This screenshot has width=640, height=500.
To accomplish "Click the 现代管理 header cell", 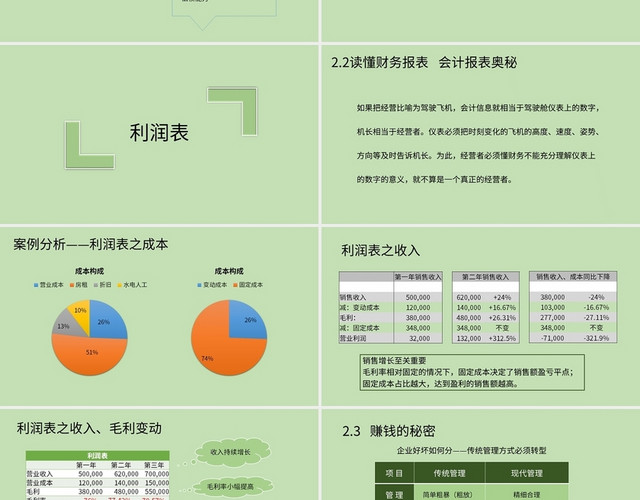I will (x=527, y=473).
